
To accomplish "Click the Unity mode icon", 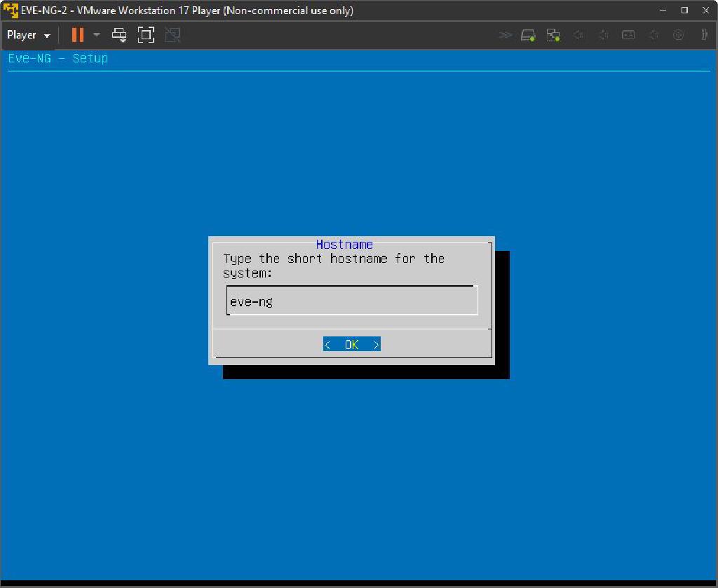I will click(x=172, y=35).
